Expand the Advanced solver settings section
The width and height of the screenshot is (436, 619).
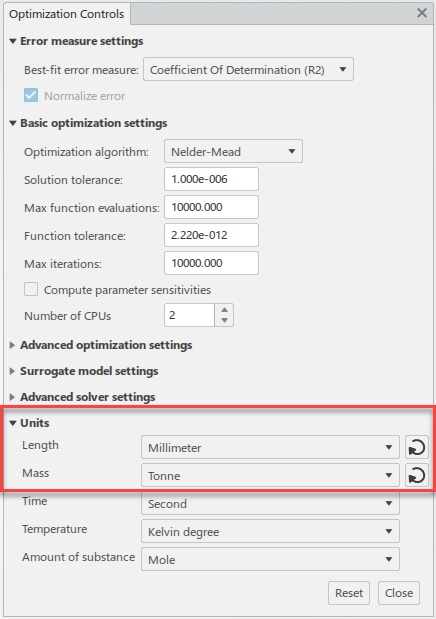coord(12,397)
